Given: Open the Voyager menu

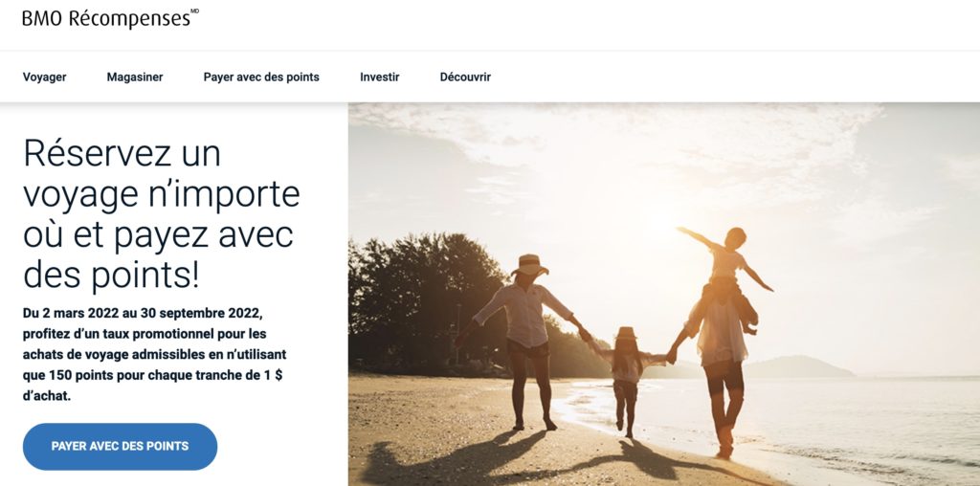Looking at the screenshot, I should click(44, 77).
